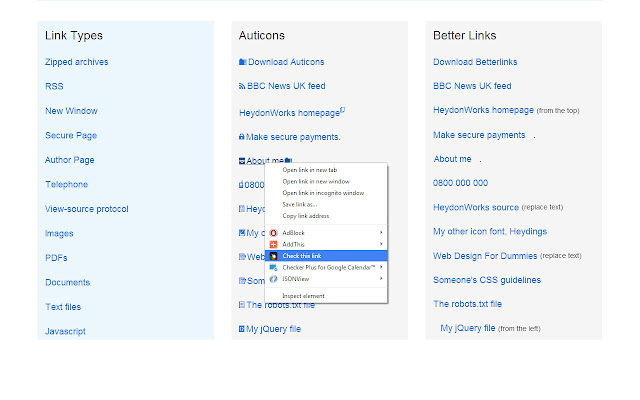Click Make secure payments in Better Links
This screenshot has height=400, width=640.
[479, 135]
